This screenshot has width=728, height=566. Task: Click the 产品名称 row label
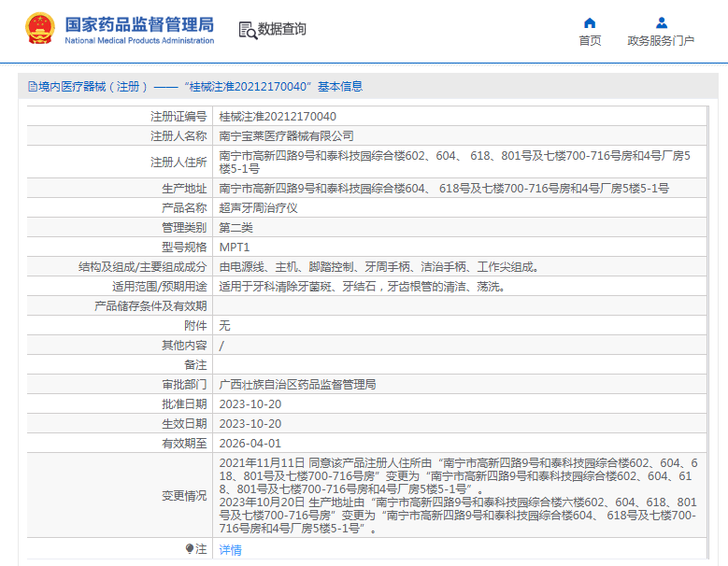184,208
